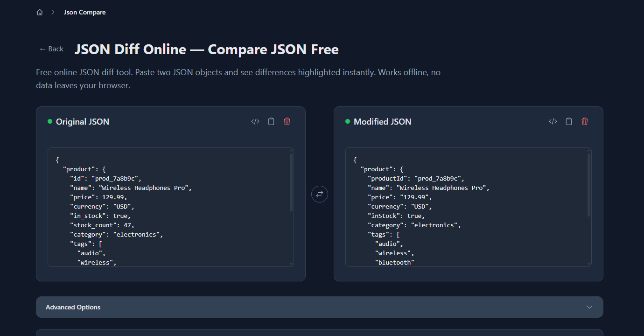This screenshot has height=336, width=644.
Task: Clear the Original JSON using the trash icon
Action: click(x=287, y=121)
